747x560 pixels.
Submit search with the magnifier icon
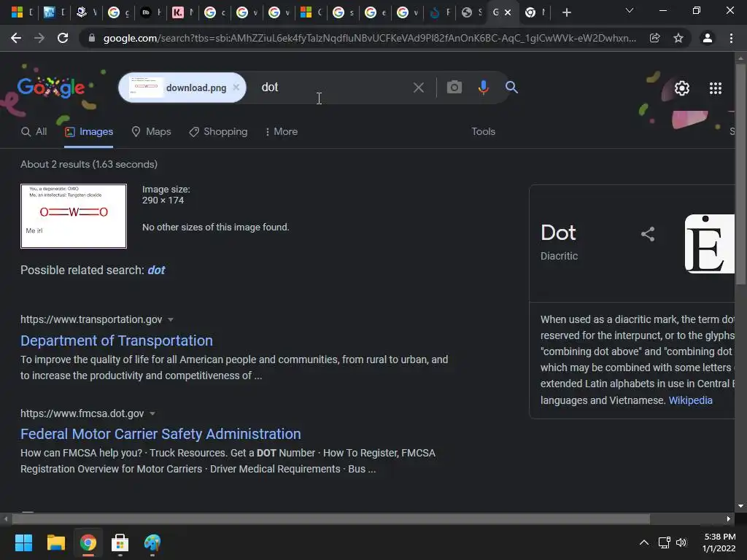point(511,87)
